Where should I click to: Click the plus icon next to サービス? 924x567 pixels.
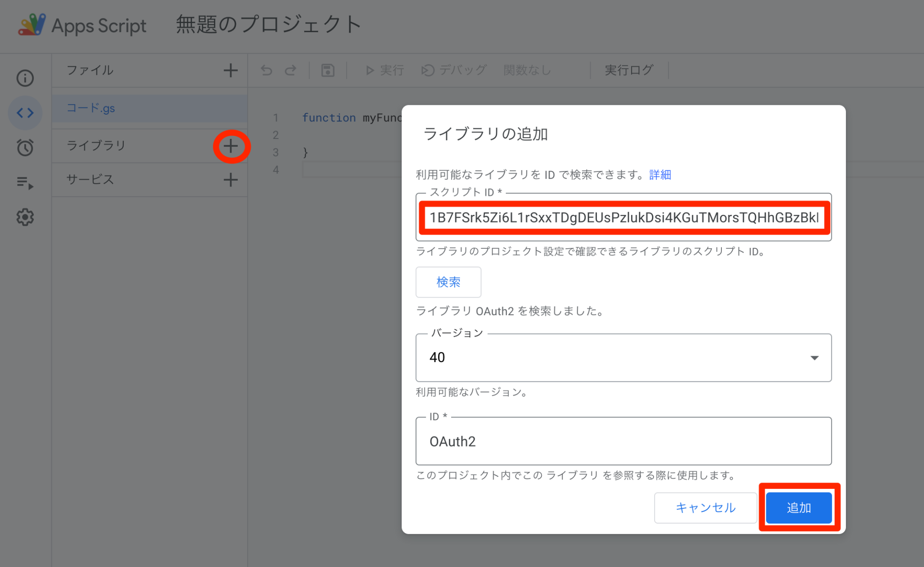tap(231, 180)
